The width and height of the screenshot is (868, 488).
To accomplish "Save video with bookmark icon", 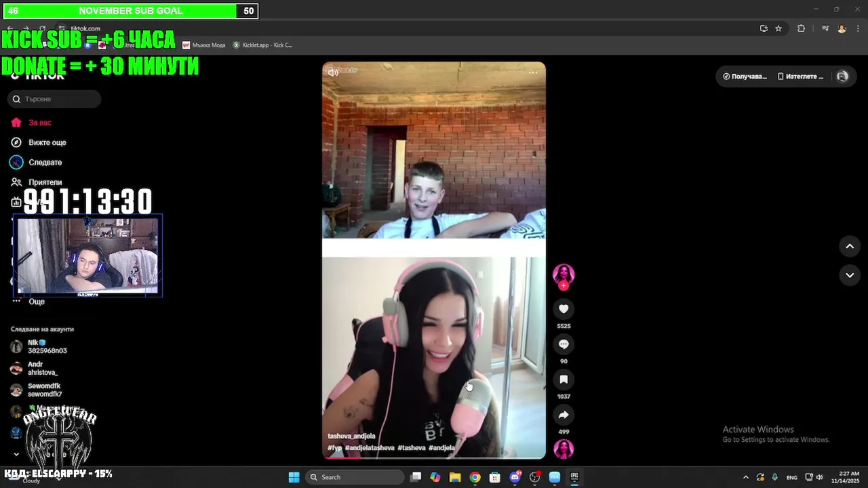I will tap(564, 380).
